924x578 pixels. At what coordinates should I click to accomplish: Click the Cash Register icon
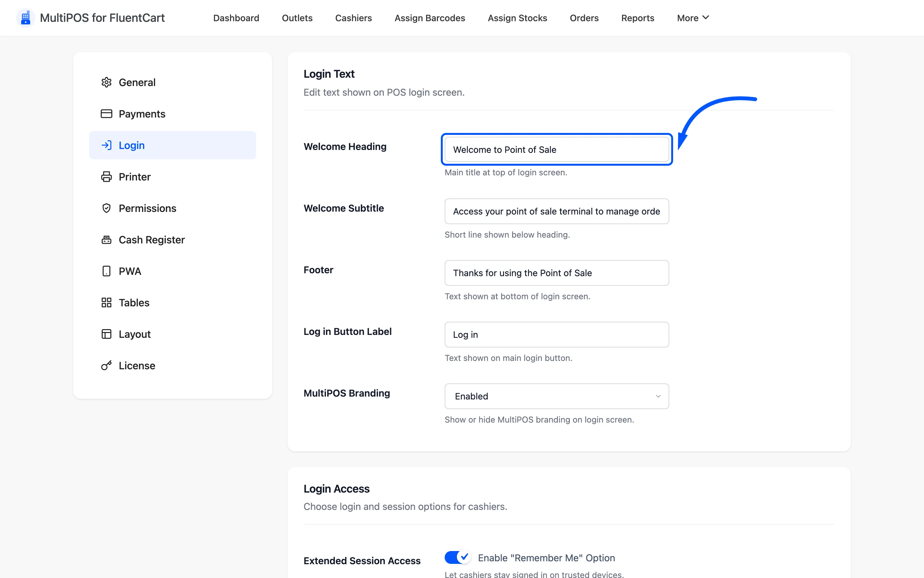click(x=106, y=240)
